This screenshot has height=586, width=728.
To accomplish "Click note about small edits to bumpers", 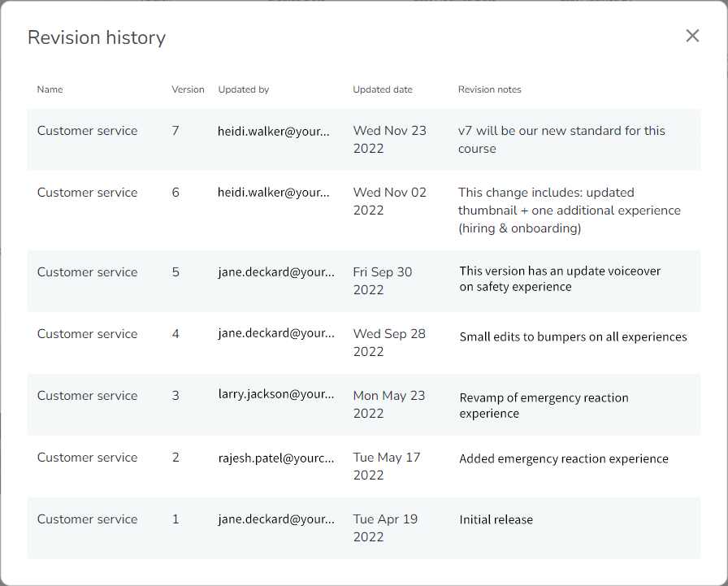I will [573, 337].
